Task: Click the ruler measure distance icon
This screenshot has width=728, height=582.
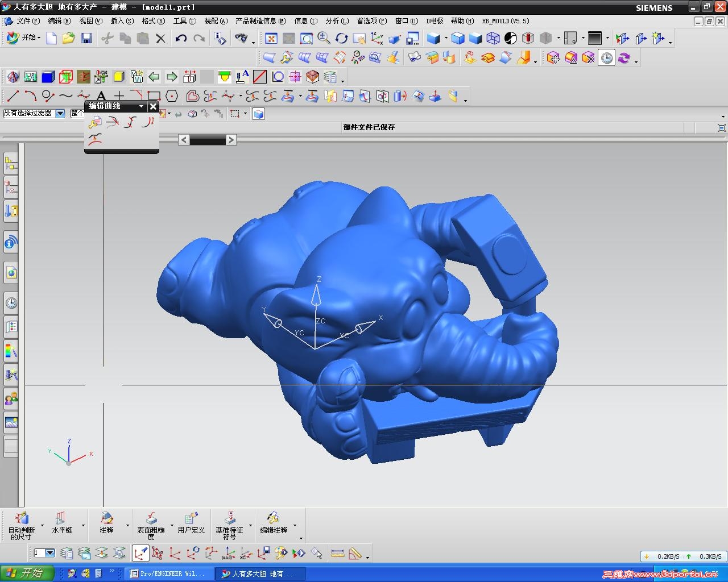Action: click(x=337, y=553)
